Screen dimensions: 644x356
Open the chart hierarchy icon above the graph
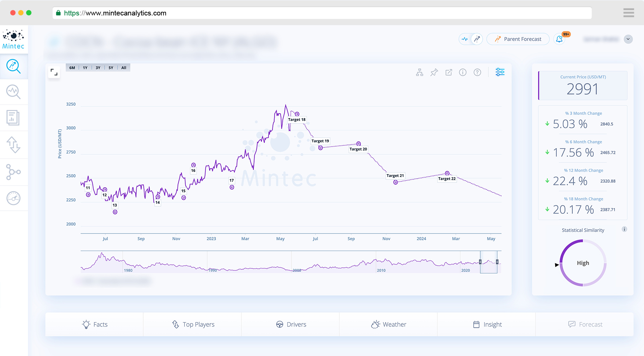(x=419, y=72)
